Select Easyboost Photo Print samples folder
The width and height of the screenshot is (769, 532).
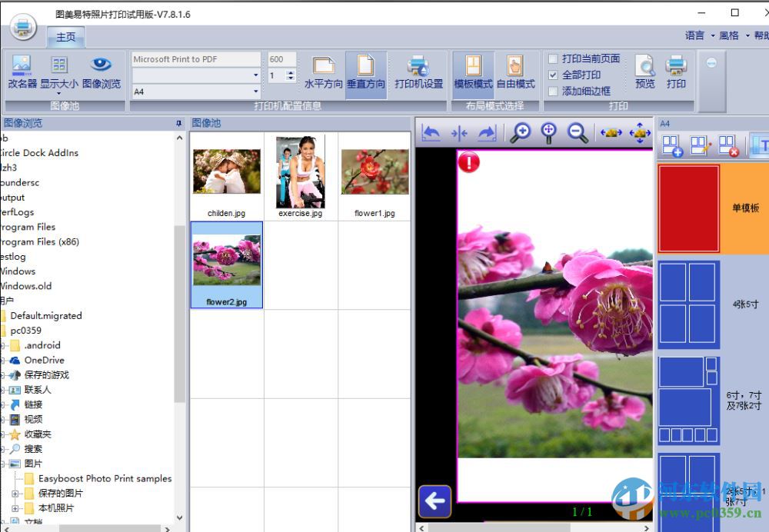105,478
